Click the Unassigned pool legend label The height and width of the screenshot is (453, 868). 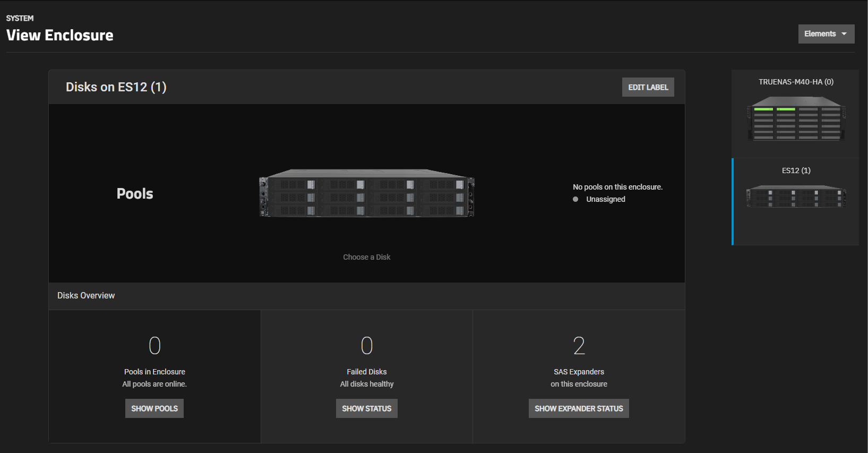pyautogui.click(x=606, y=199)
